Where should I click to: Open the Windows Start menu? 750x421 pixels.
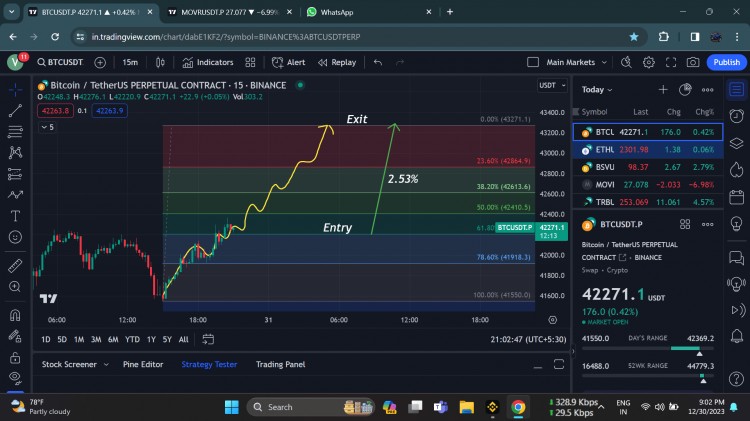coord(232,407)
